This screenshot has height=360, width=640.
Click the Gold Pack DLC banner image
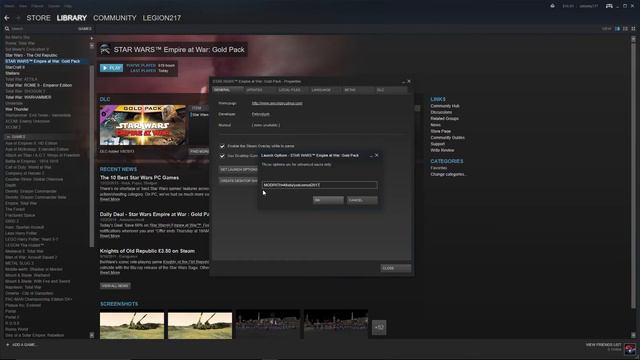coord(142,125)
